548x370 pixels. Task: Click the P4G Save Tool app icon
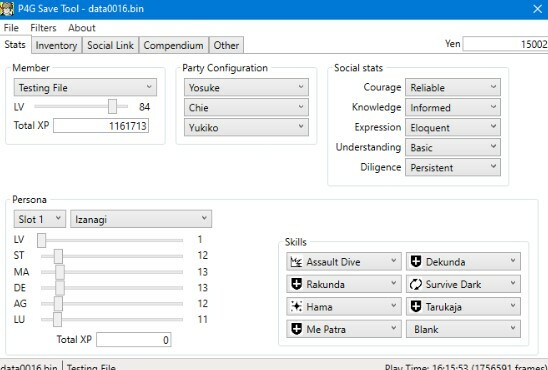point(7,8)
